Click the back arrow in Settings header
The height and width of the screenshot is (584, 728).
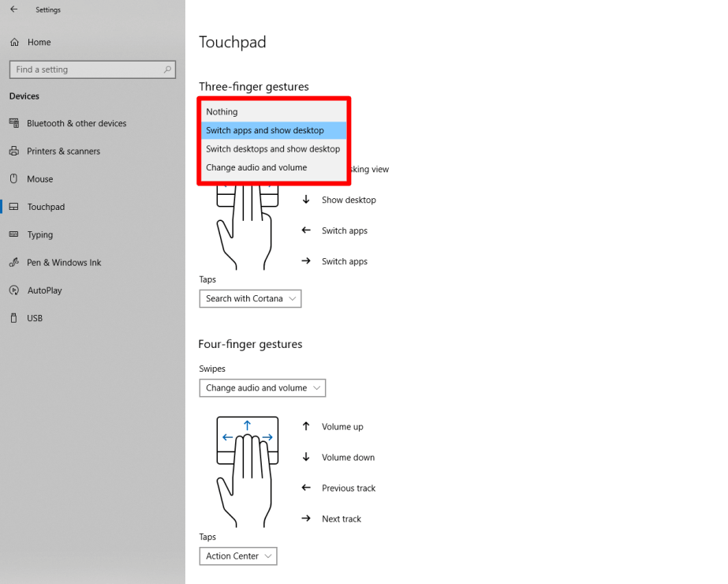pos(14,9)
